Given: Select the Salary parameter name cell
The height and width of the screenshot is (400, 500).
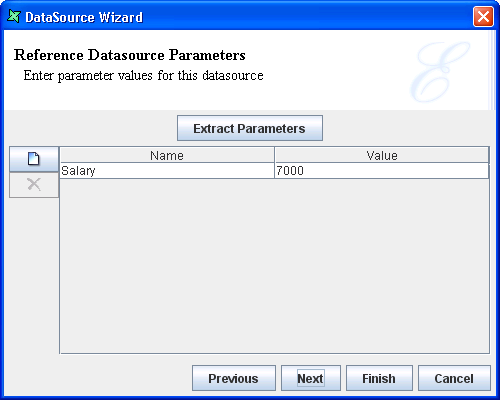Looking at the screenshot, I should point(167,171).
